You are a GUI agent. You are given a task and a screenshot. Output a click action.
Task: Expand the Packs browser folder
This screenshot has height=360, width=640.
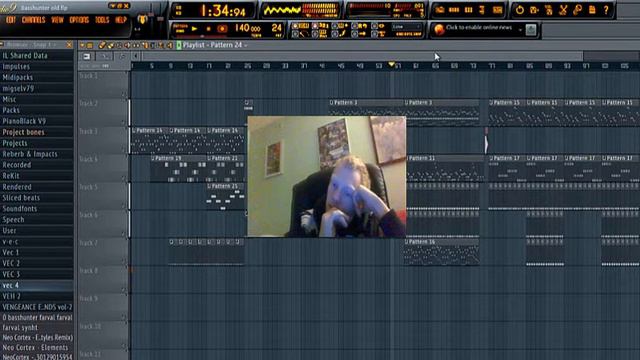[x=37, y=110]
